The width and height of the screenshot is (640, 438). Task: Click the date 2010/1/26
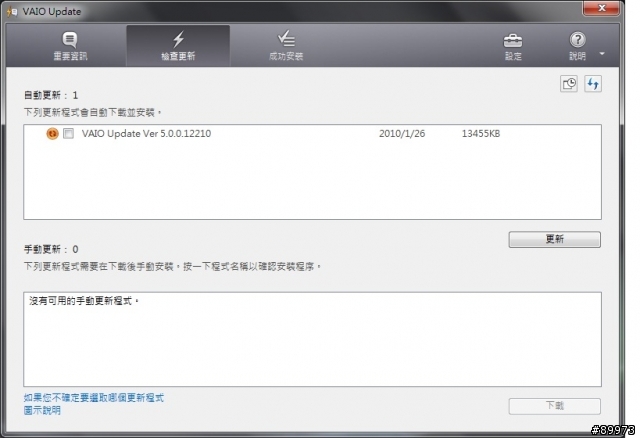tap(402, 133)
